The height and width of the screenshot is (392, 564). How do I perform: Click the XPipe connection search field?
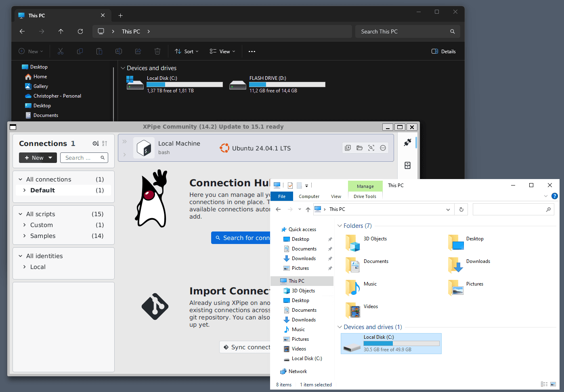tap(81, 158)
